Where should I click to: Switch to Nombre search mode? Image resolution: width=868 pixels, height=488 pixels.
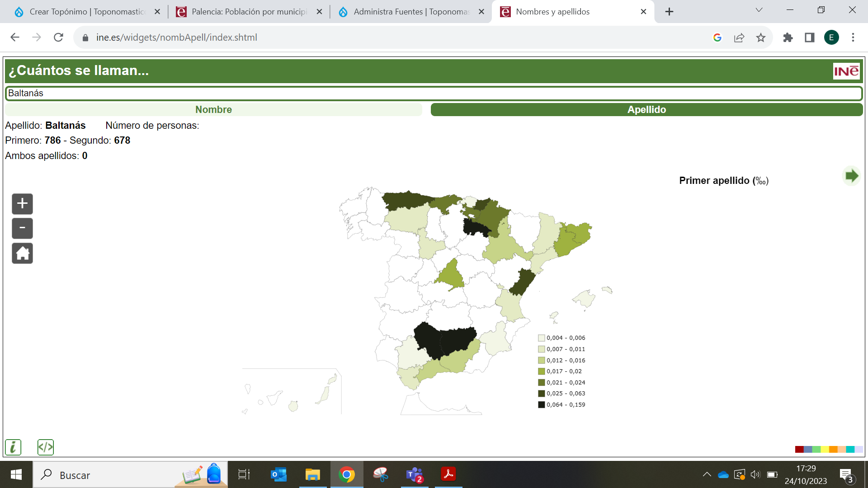[213, 109]
